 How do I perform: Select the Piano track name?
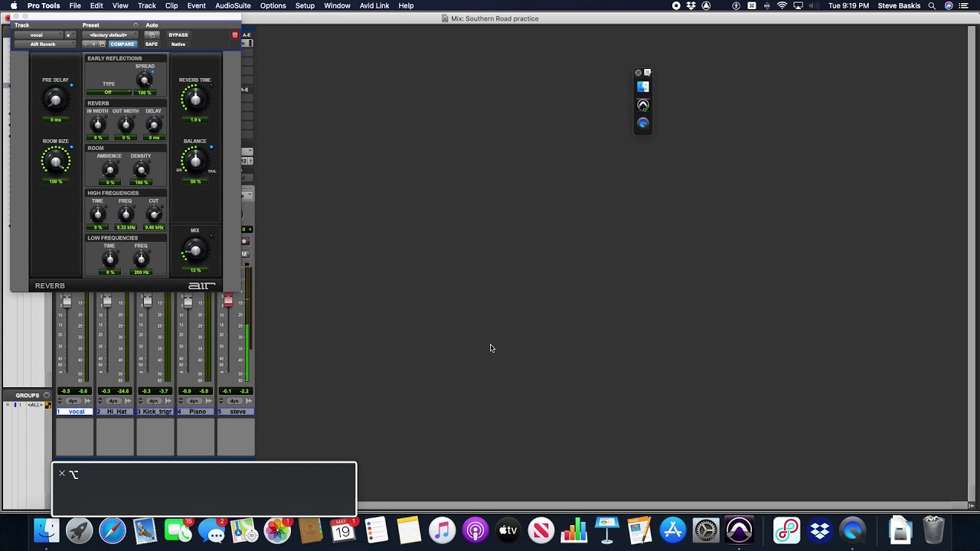pyautogui.click(x=195, y=412)
